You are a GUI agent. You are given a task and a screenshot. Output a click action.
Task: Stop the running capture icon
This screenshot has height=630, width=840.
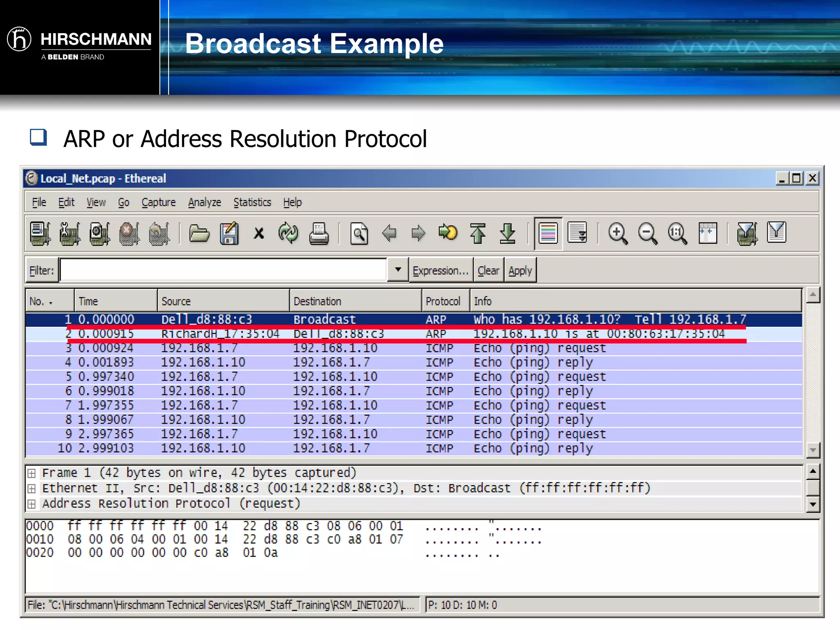(129, 233)
